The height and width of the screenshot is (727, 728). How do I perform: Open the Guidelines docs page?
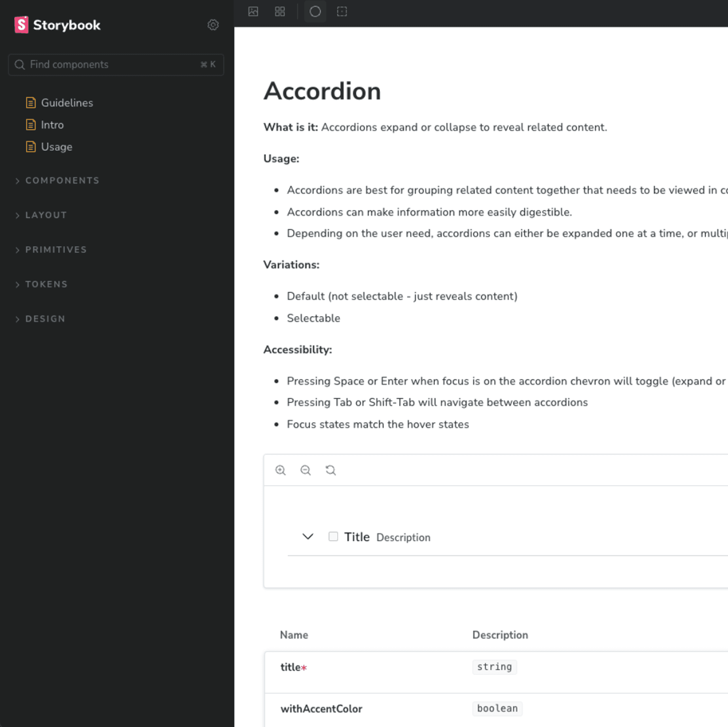coord(60,103)
